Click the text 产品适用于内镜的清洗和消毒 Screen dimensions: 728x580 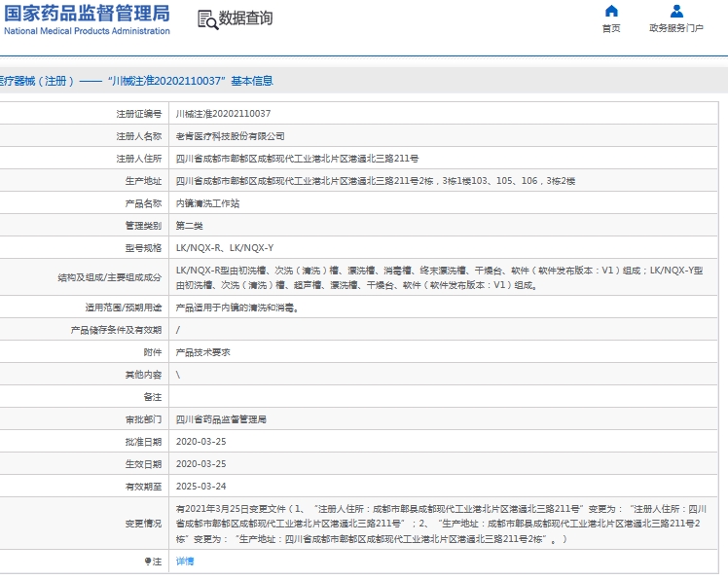point(237,308)
